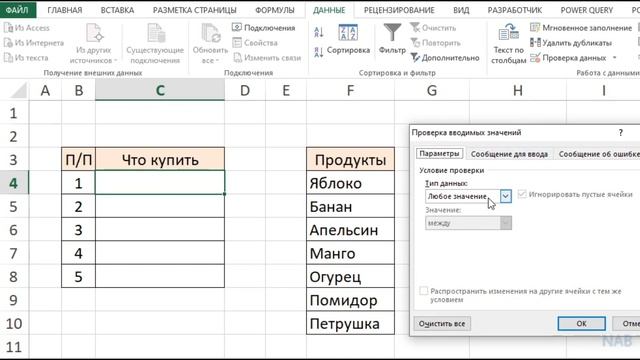This screenshot has width=640, height=360.
Task: Click the dialog help question mark
Action: [620, 133]
